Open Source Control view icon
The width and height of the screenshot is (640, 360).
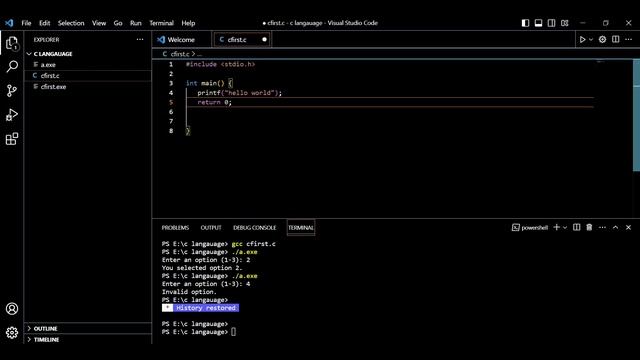pyautogui.click(x=12, y=90)
